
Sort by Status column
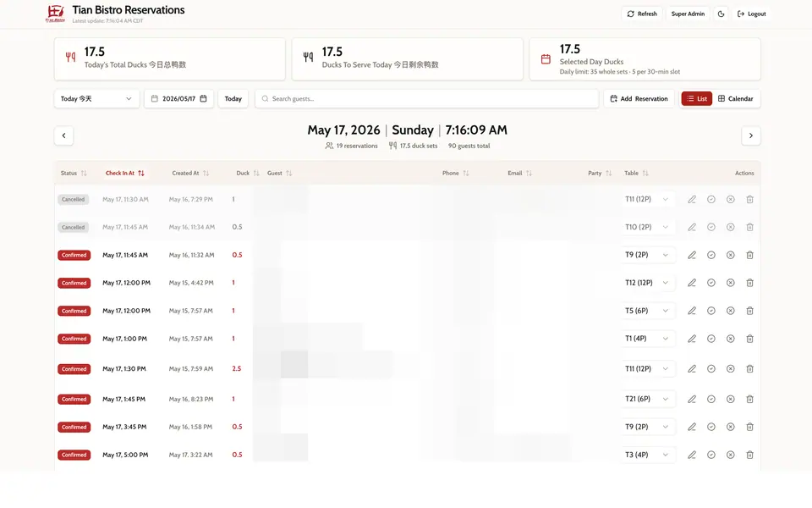tap(74, 173)
